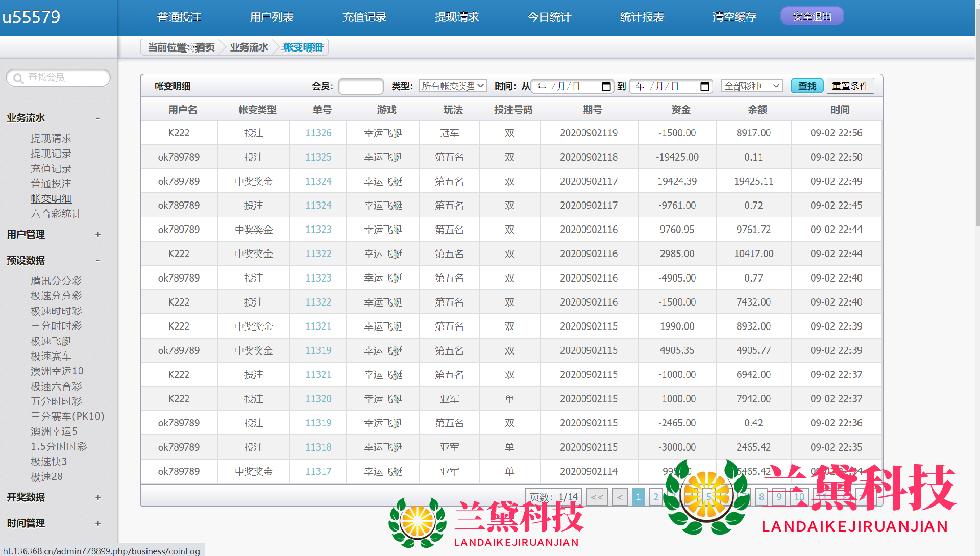Open the 全部彩种 lottery dropdown
The image size is (980, 556).
(x=751, y=86)
